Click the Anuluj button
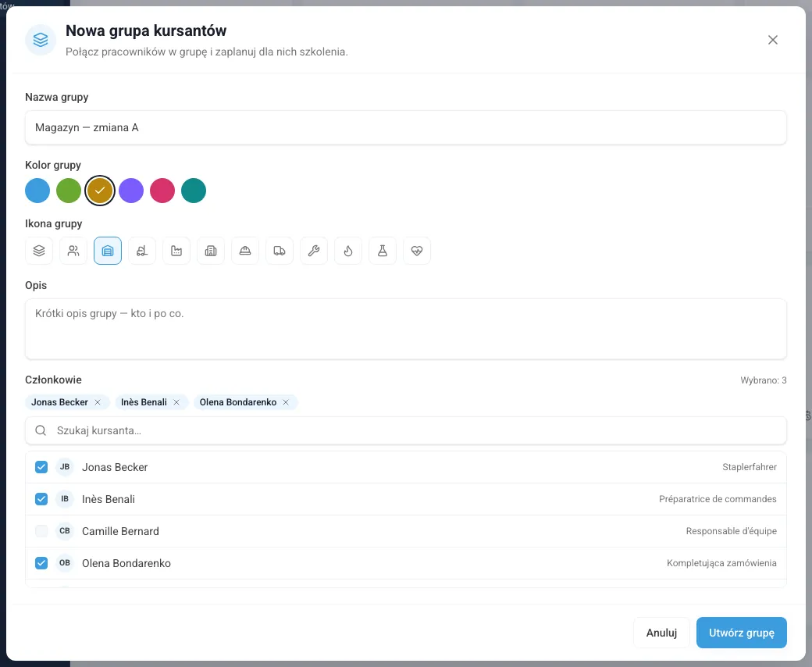The width and height of the screenshot is (812, 667). (661, 633)
